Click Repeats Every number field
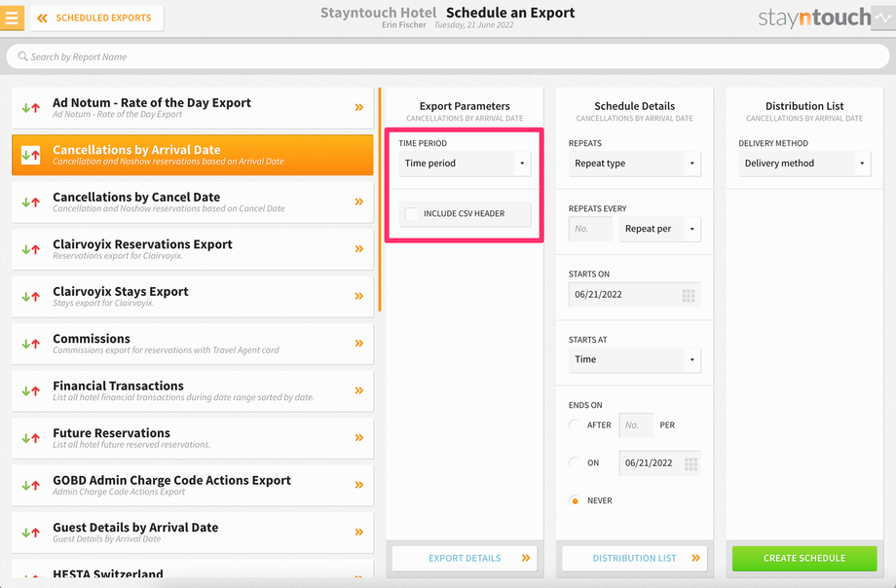This screenshot has width=896, height=588. [590, 229]
